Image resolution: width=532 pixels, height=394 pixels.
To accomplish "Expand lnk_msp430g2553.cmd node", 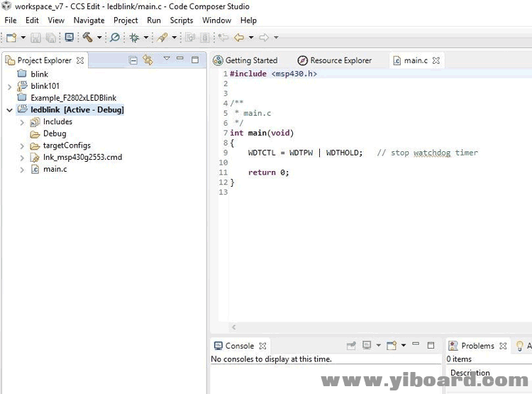I will click(x=22, y=158).
